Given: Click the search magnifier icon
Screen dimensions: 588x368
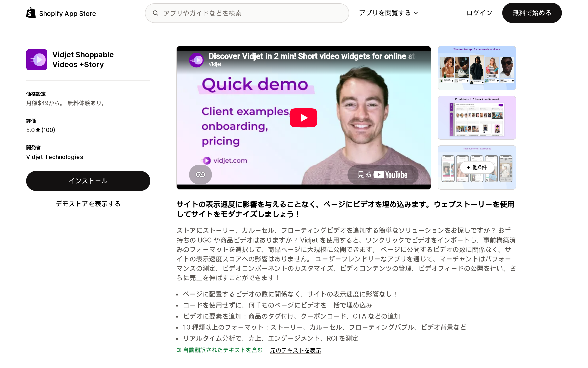Looking at the screenshot, I should [156, 13].
